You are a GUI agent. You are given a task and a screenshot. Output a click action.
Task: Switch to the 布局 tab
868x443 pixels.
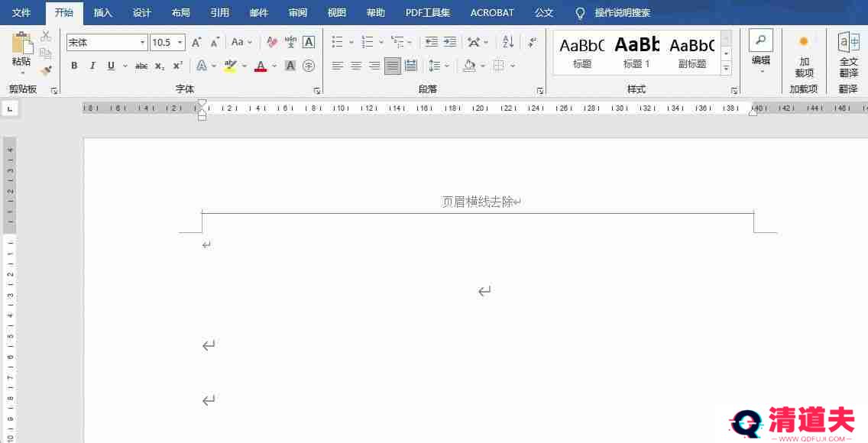click(180, 12)
